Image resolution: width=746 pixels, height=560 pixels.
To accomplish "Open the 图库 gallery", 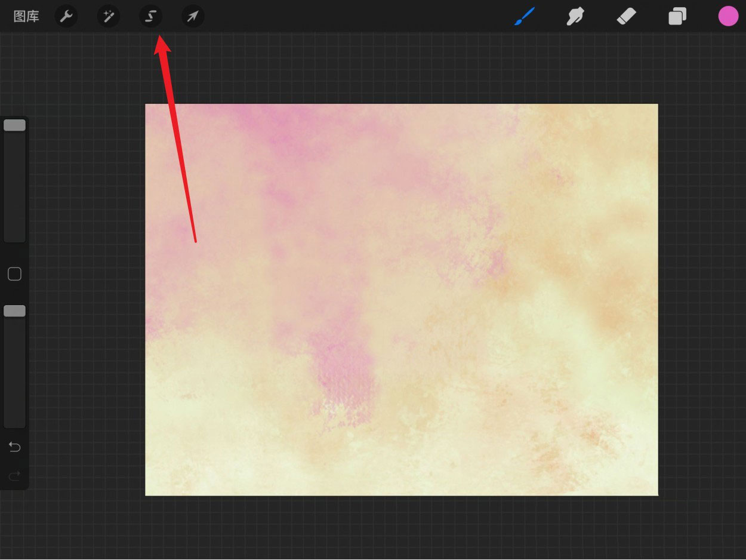I will pyautogui.click(x=26, y=17).
